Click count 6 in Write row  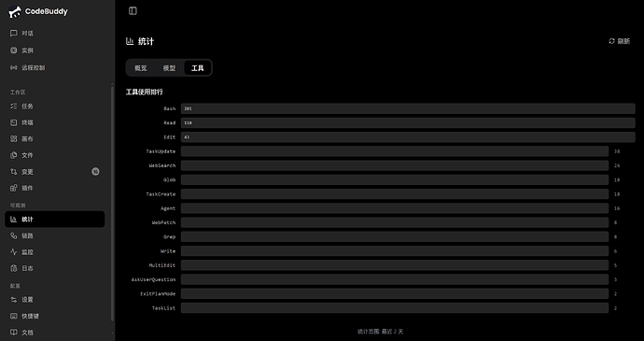pos(616,251)
